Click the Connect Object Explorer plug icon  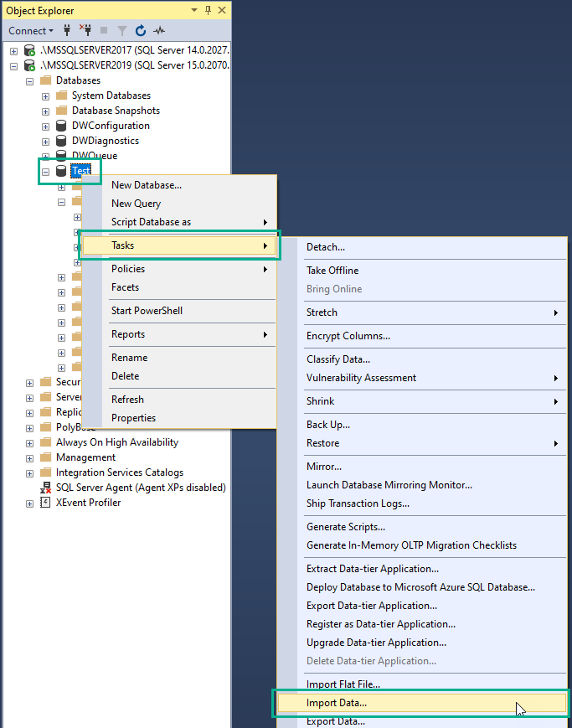(67, 31)
